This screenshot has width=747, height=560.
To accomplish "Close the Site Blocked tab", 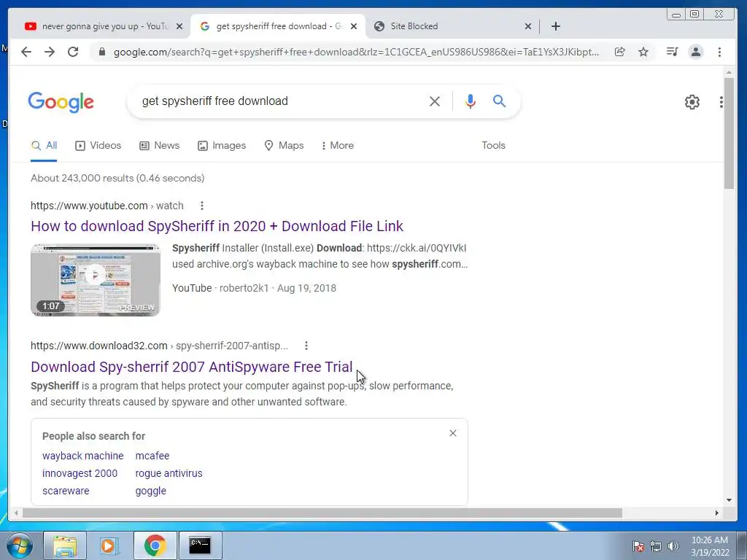I will (x=528, y=26).
